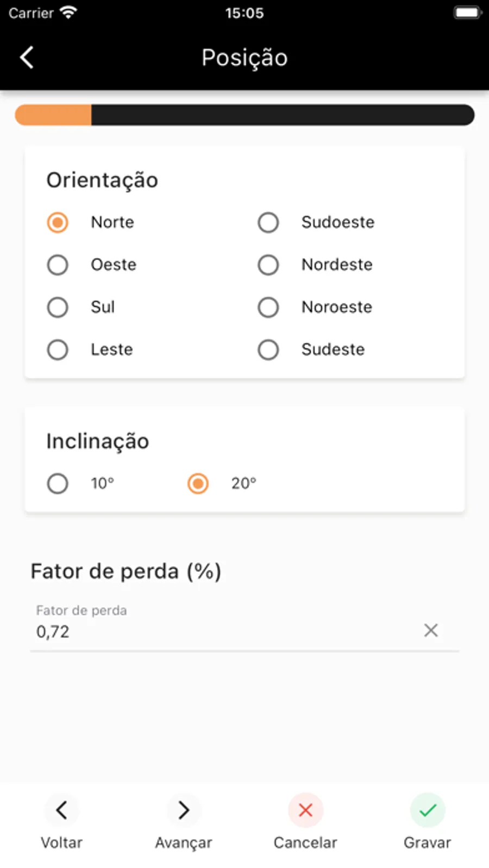Select the Sudeste option
This screenshot has width=489, height=868.
pyautogui.click(x=268, y=349)
